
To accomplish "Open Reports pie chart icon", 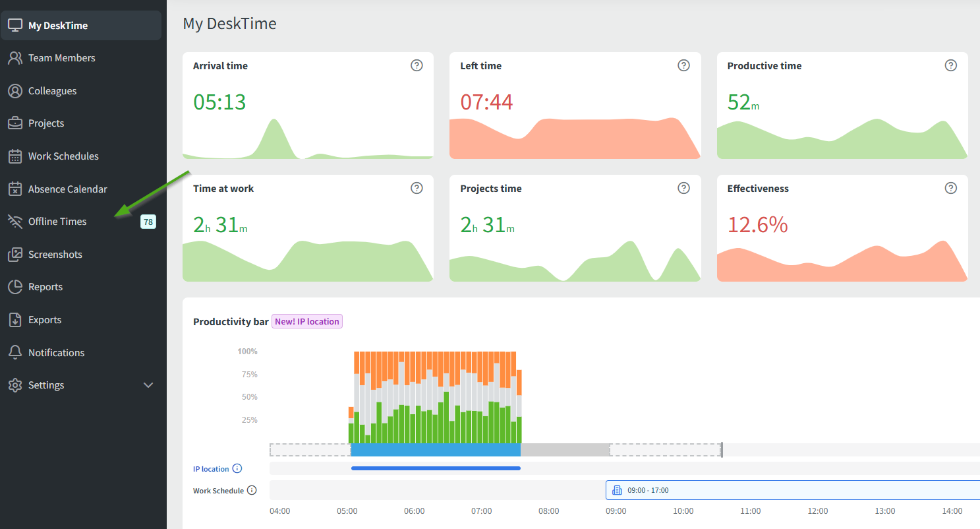I will (x=15, y=287).
